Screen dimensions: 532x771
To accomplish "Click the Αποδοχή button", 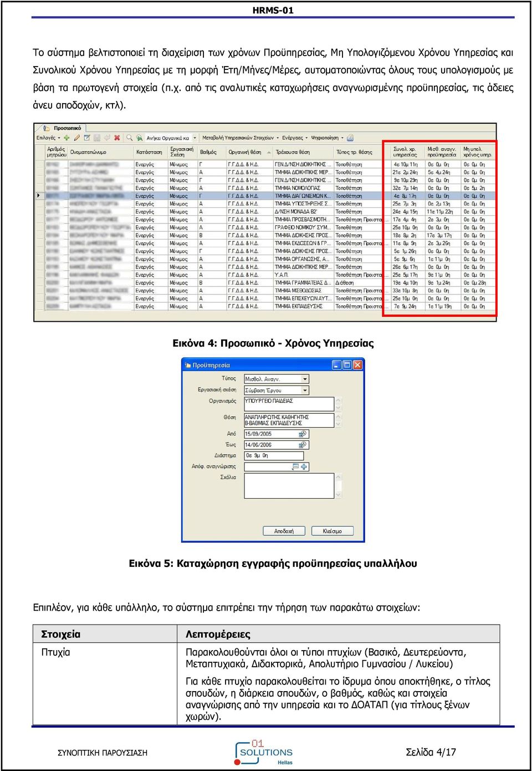I will coord(284,531).
